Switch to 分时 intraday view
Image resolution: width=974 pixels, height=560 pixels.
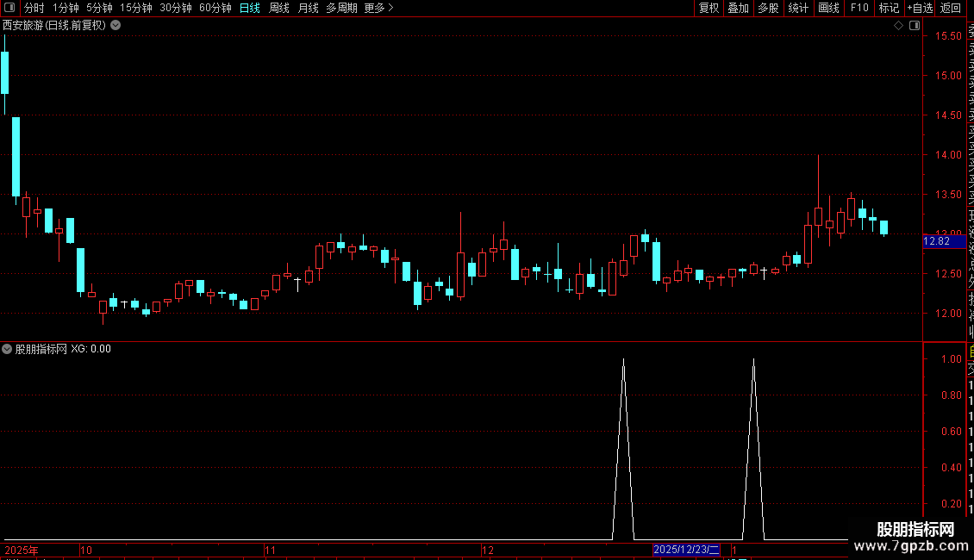click(34, 8)
